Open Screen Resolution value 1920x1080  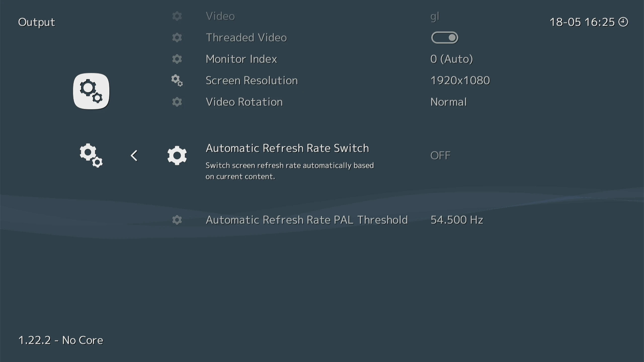[460, 80]
